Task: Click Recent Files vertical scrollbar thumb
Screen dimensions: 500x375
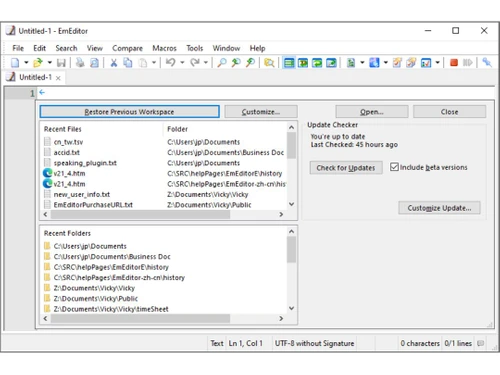Action: pyautogui.click(x=291, y=145)
